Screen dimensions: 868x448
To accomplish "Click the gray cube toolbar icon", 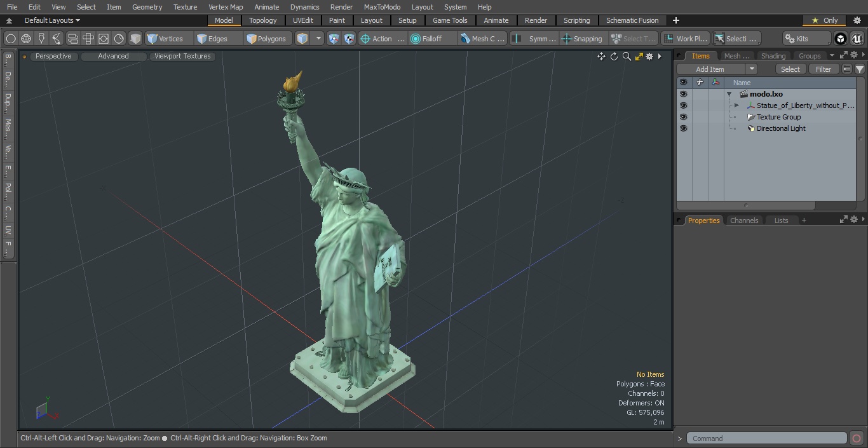I will tap(135, 39).
